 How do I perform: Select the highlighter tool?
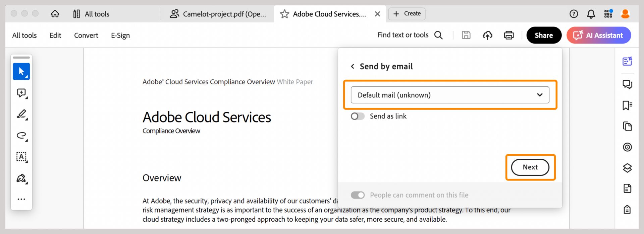point(21,114)
